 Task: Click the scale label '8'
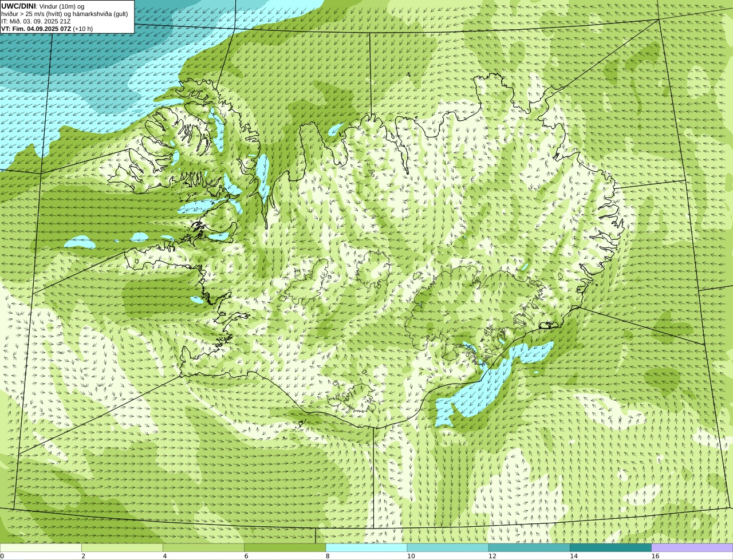[x=328, y=556]
